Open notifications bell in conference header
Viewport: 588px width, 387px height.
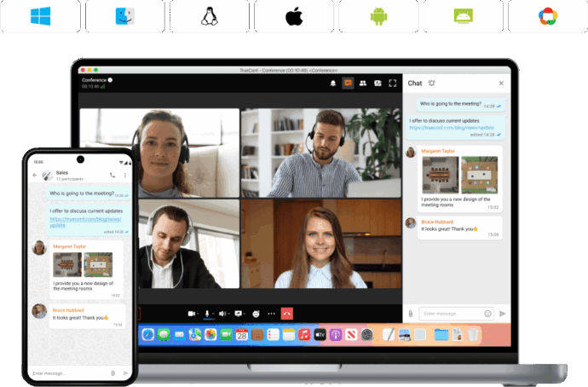click(333, 84)
